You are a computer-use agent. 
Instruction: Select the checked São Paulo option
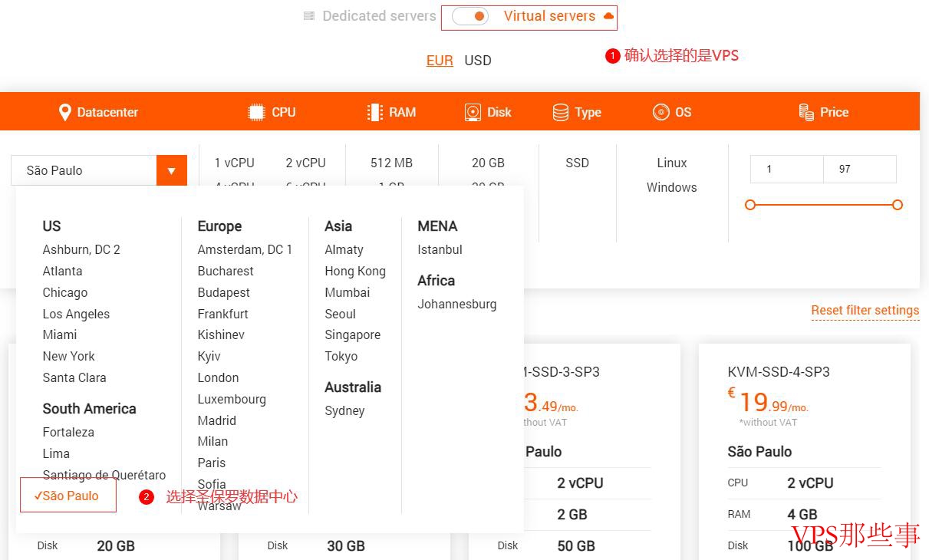[68, 496]
